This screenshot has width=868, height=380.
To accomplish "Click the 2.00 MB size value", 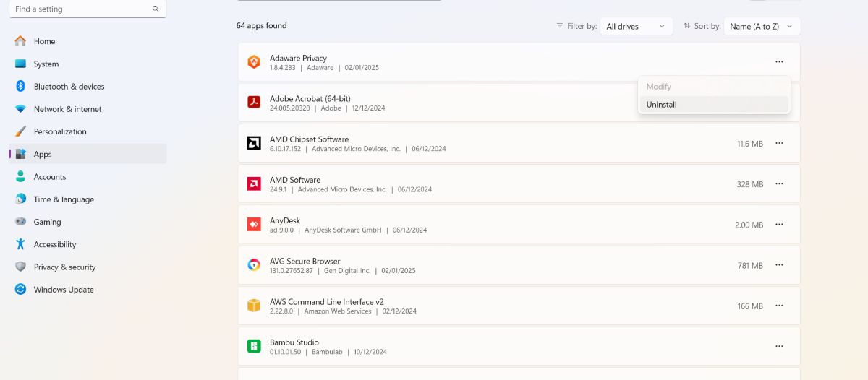I will 749,225.
